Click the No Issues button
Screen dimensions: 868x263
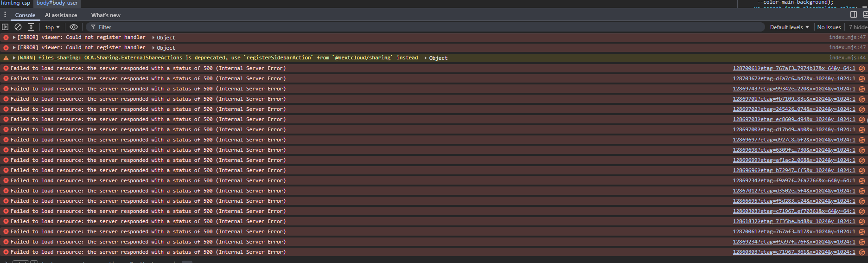(829, 27)
